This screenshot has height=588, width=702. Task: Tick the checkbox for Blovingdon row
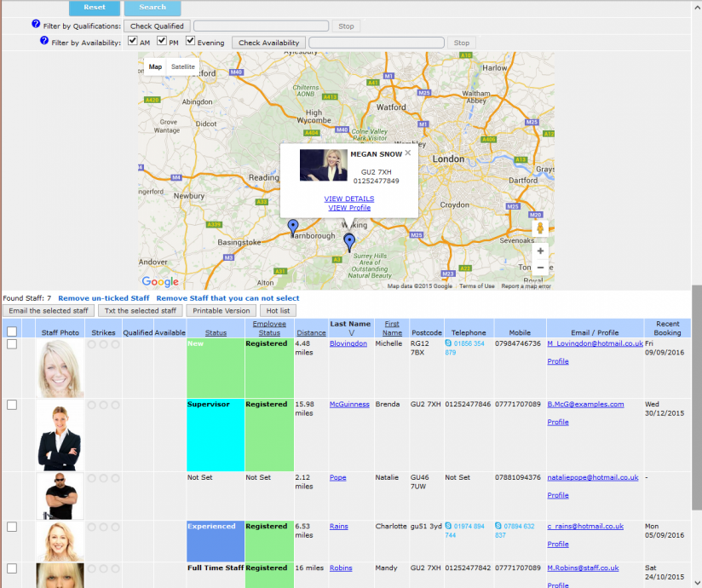(x=12, y=344)
